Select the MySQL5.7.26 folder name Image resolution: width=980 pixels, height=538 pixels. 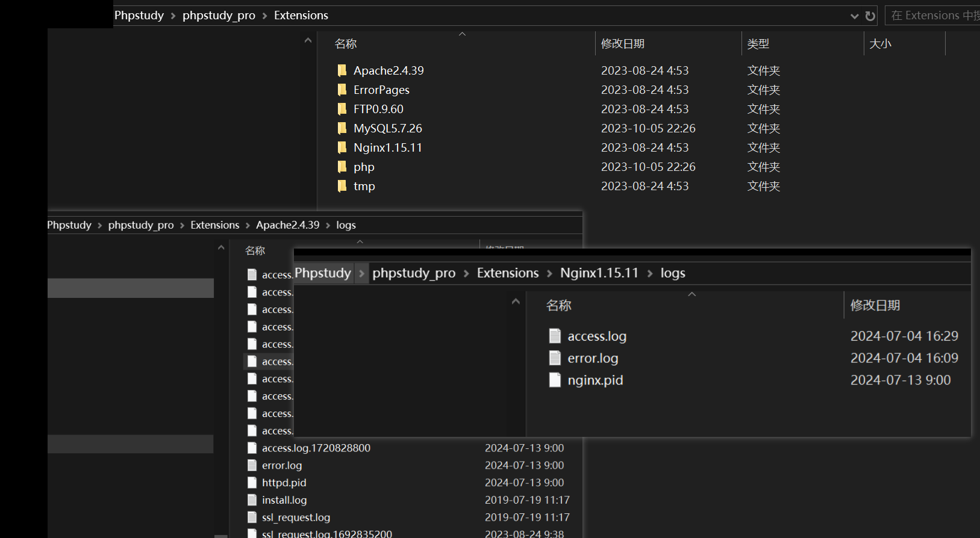(x=388, y=128)
